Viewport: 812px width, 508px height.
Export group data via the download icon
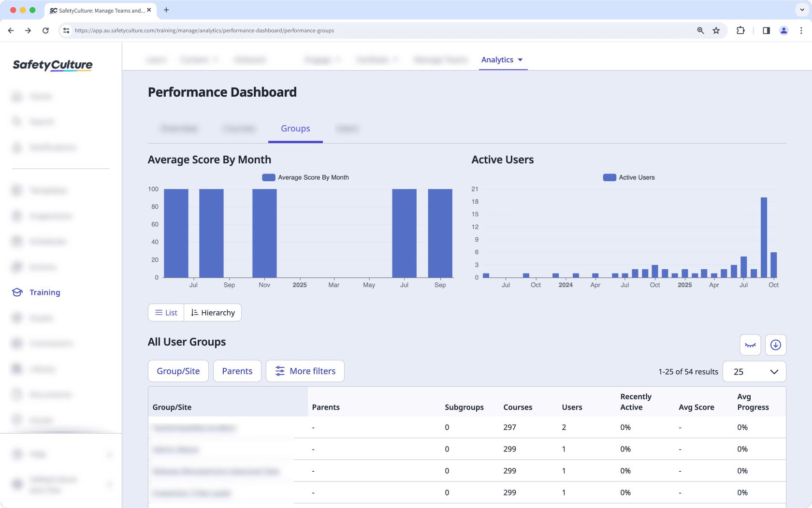point(775,345)
